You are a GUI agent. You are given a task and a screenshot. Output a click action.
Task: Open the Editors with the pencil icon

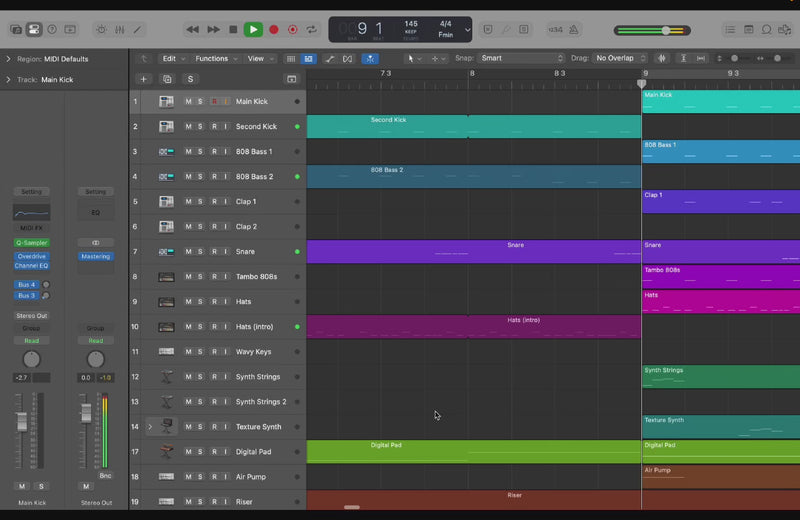(x=137, y=30)
